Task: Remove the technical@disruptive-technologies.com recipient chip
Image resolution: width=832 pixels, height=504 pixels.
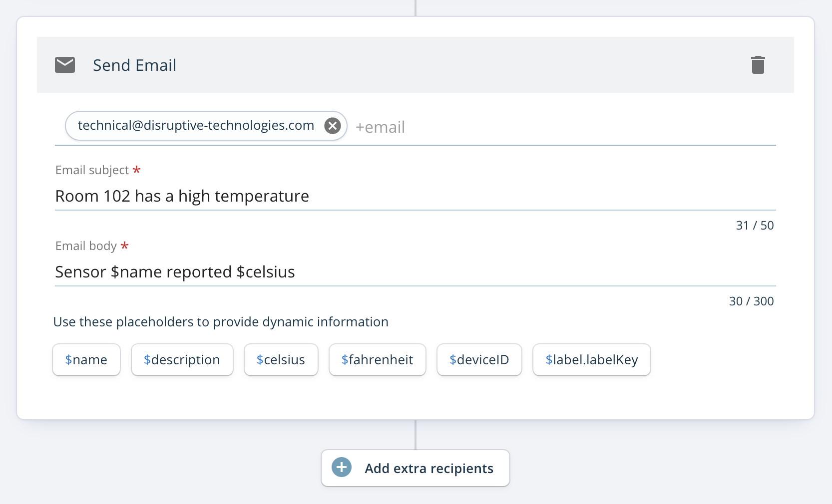Action: (x=333, y=126)
